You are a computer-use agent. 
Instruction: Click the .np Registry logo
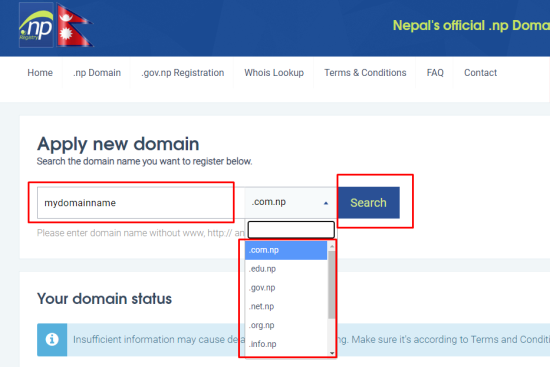36,25
